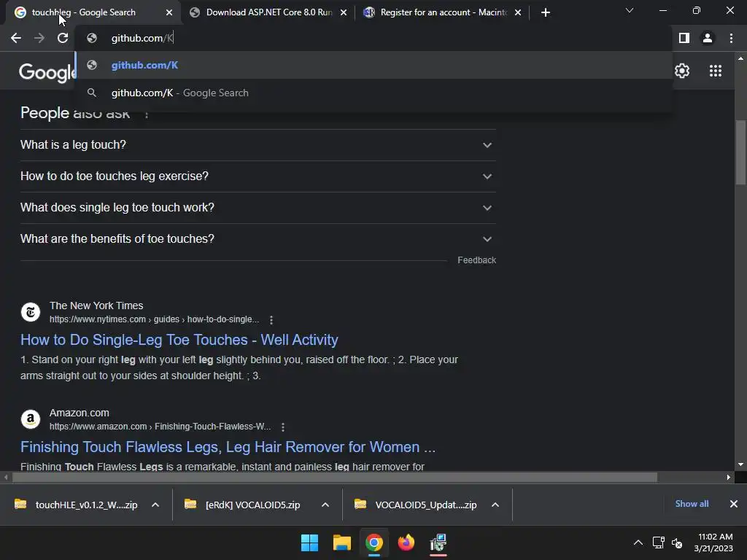This screenshot has height=560, width=747.
Task: Expand 'How to do toe touches leg exercise?'
Action: click(258, 176)
